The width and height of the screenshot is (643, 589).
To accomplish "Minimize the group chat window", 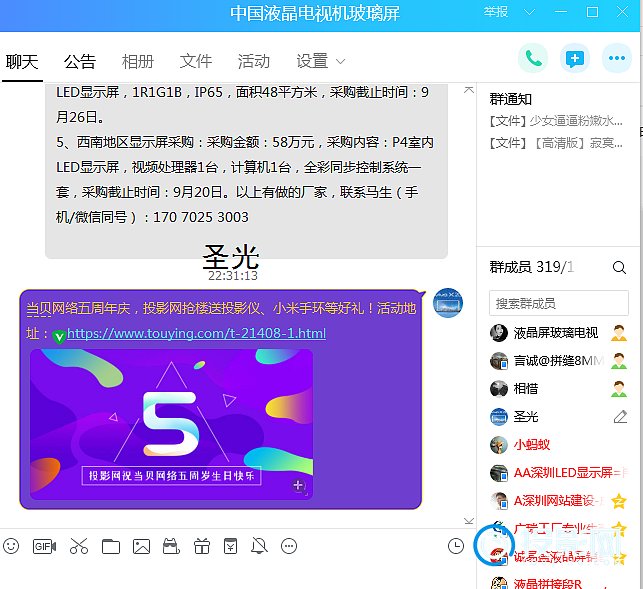I will [561, 12].
